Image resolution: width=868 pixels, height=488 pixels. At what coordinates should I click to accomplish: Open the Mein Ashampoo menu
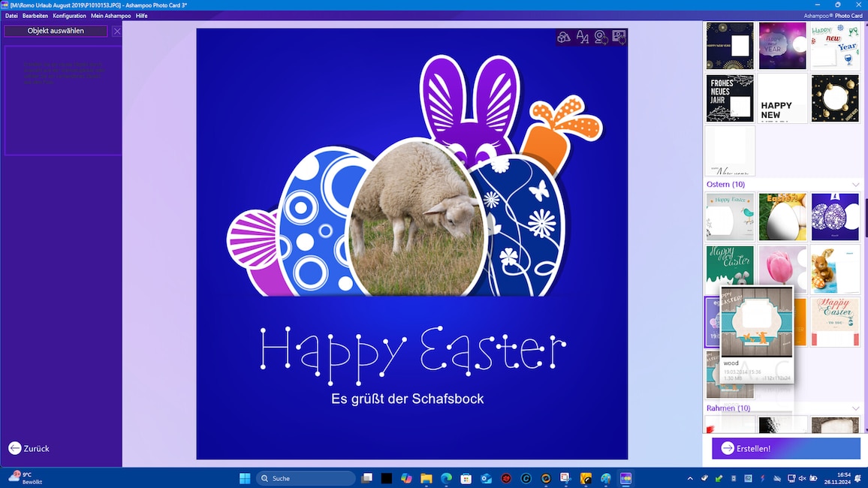[110, 16]
